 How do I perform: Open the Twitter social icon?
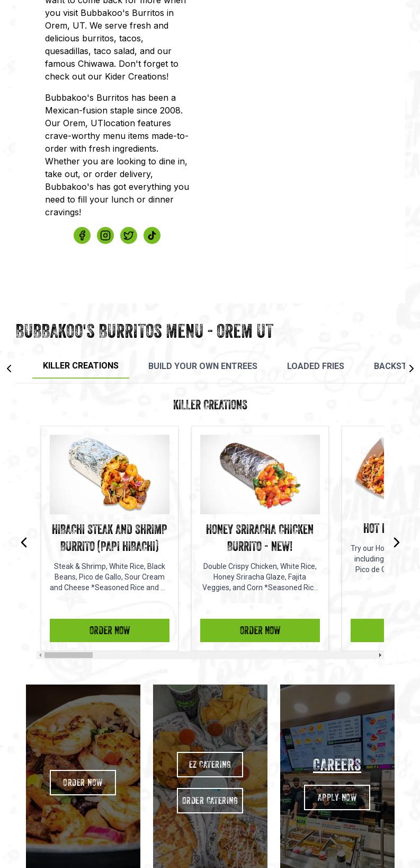click(x=129, y=235)
